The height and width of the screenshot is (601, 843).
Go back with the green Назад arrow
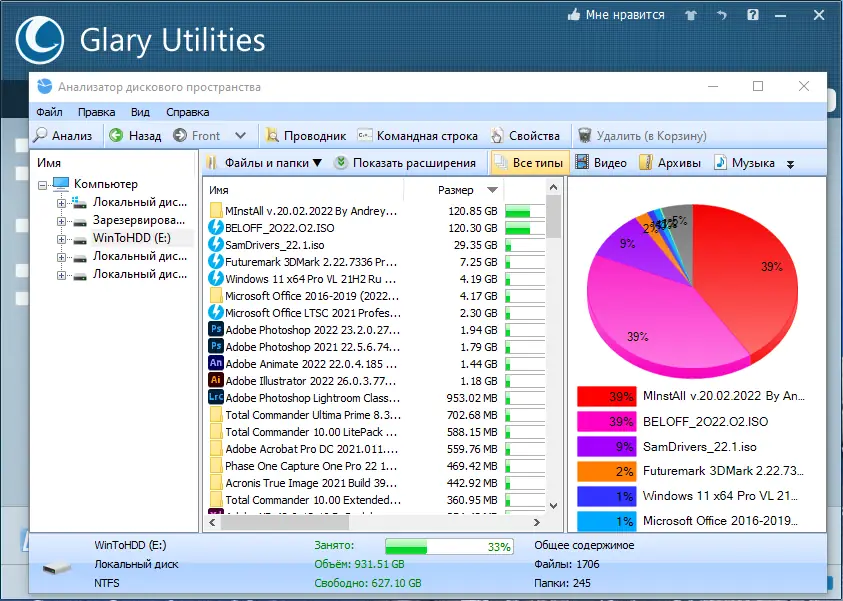coord(135,135)
